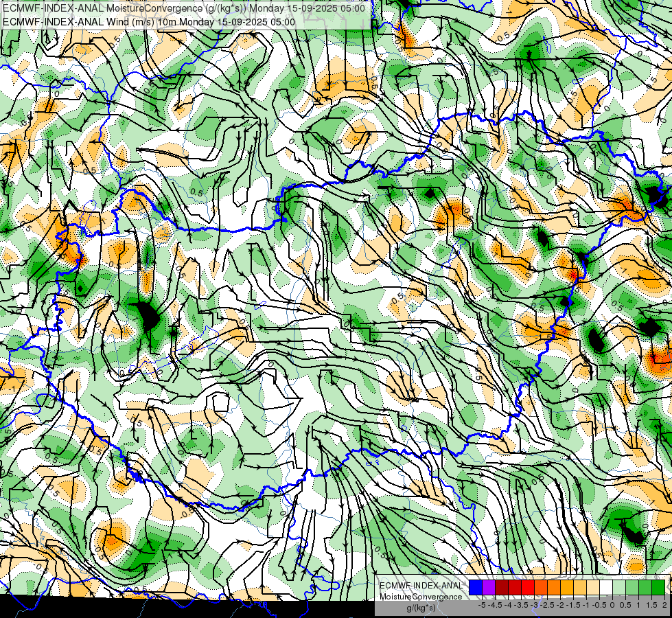
Task: Click the darkest green swatch ending at 2
Action: point(659,587)
